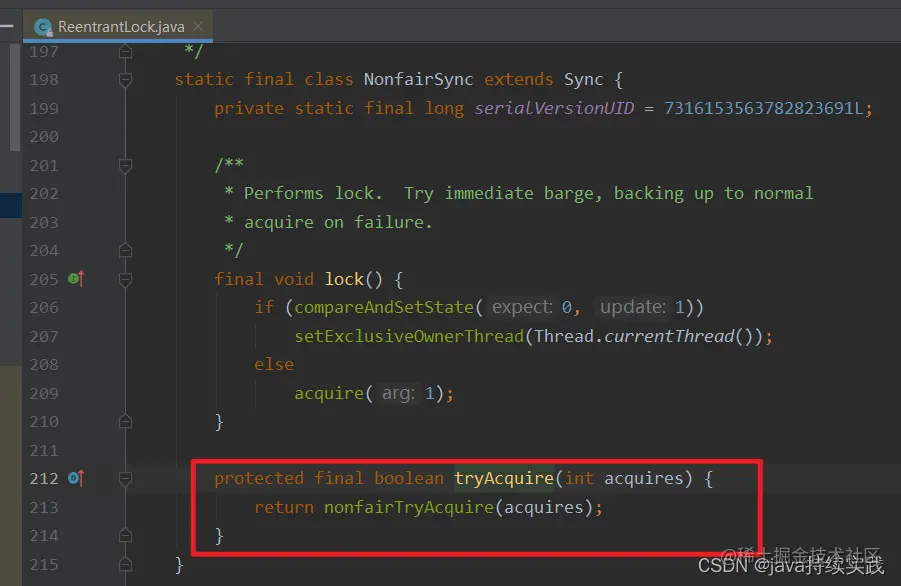Click the class name NonfairSync

point(418,79)
